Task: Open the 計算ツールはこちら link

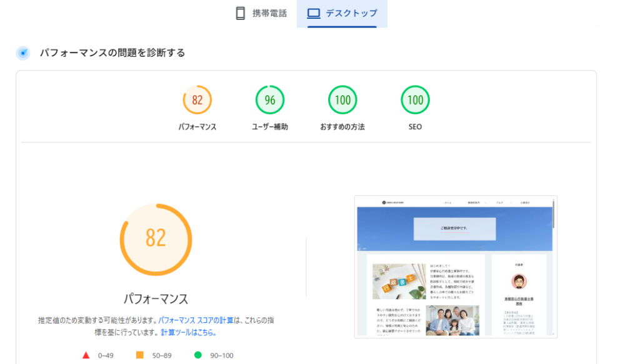Action: point(189,333)
